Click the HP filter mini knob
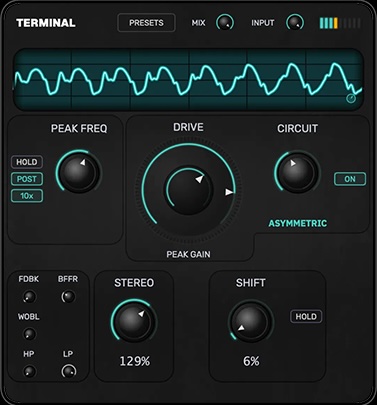The width and height of the screenshot is (377, 405). pos(29,371)
